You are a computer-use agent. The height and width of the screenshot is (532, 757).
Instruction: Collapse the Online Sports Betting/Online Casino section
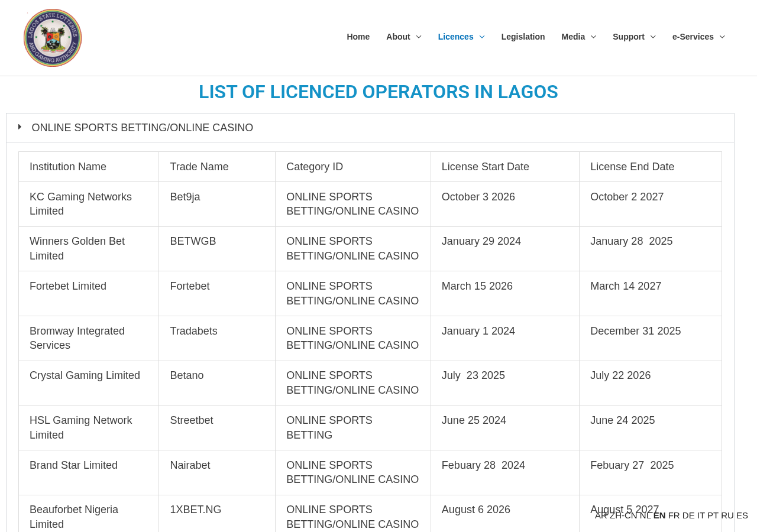(x=370, y=128)
